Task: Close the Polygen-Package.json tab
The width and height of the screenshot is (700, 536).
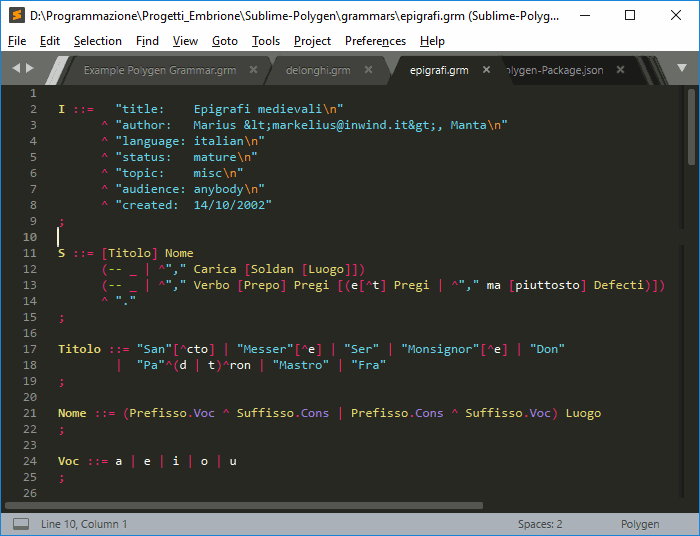Action: click(x=620, y=70)
